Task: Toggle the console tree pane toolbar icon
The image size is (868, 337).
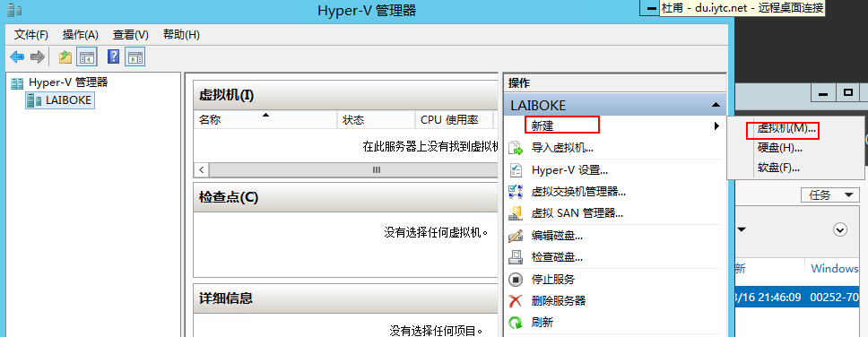Action: pos(87,56)
